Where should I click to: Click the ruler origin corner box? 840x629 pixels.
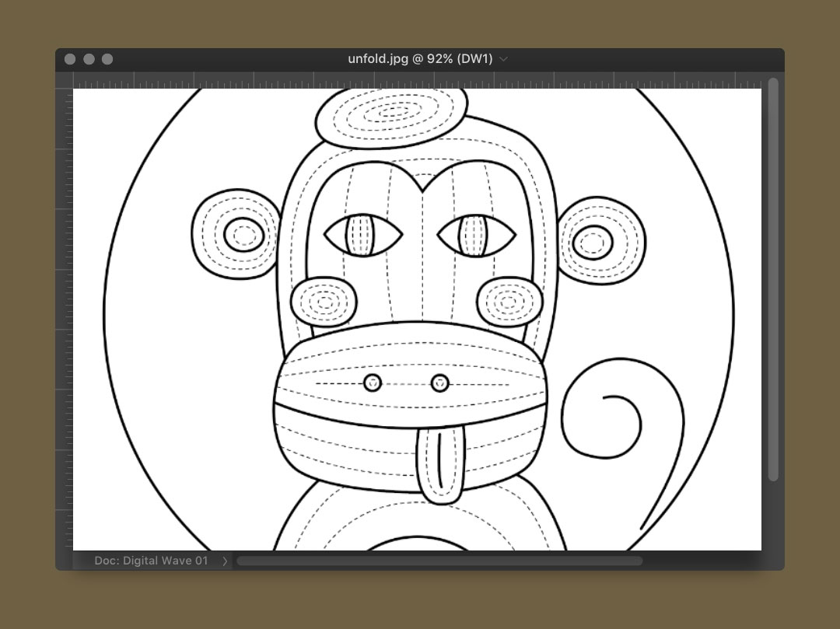pos(64,80)
